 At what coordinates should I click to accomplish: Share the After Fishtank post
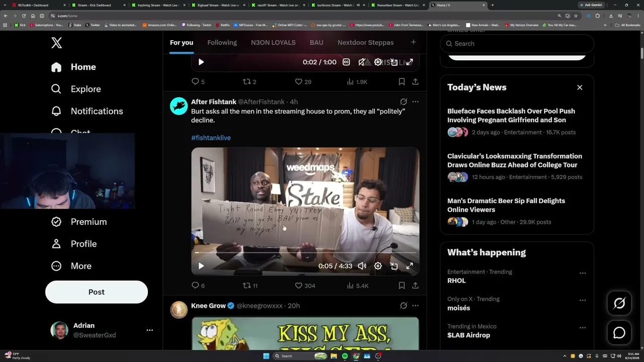pos(415,286)
